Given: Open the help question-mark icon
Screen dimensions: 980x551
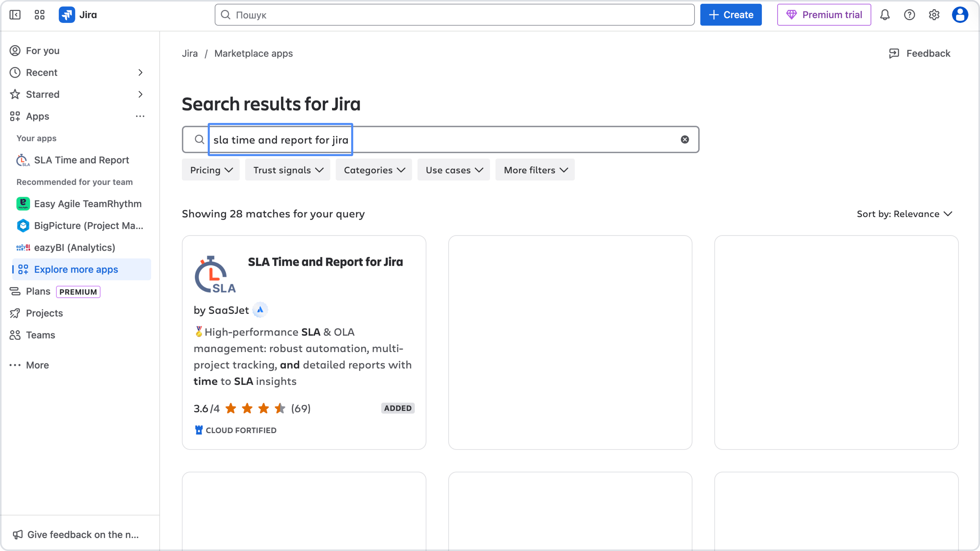Looking at the screenshot, I should [910, 15].
